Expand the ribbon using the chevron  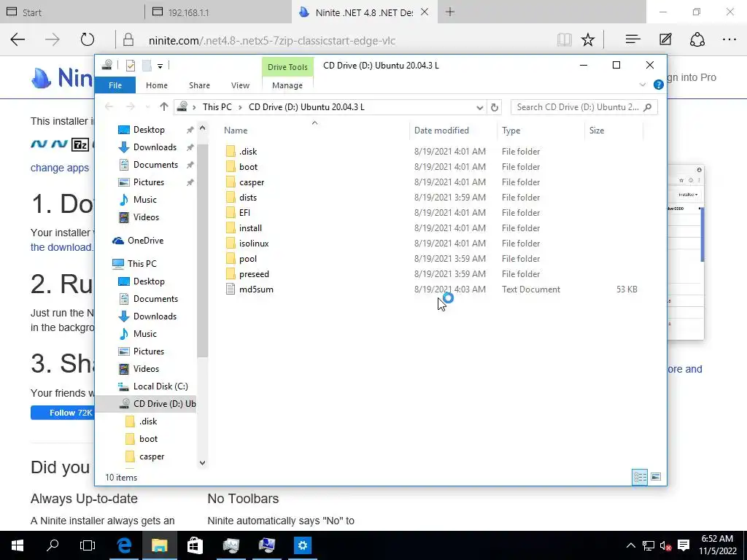[x=642, y=85]
